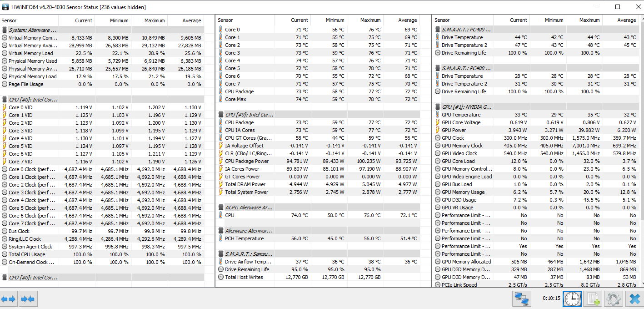The height and width of the screenshot is (309, 644).
Task: Select the PCH Temperature row
Action: point(244,238)
